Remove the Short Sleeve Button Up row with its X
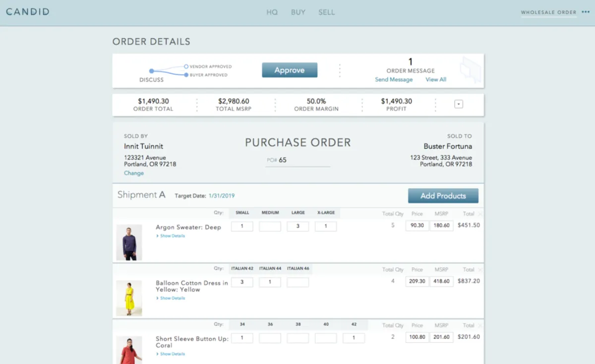Image resolution: width=595 pixels, height=364 pixels. pyautogui.click(x=480, y=326)
